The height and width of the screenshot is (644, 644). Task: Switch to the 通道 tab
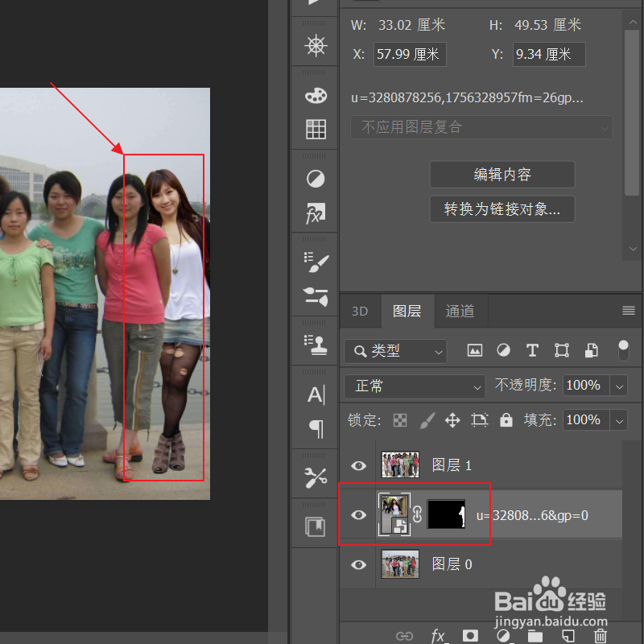tap(460, 311)
